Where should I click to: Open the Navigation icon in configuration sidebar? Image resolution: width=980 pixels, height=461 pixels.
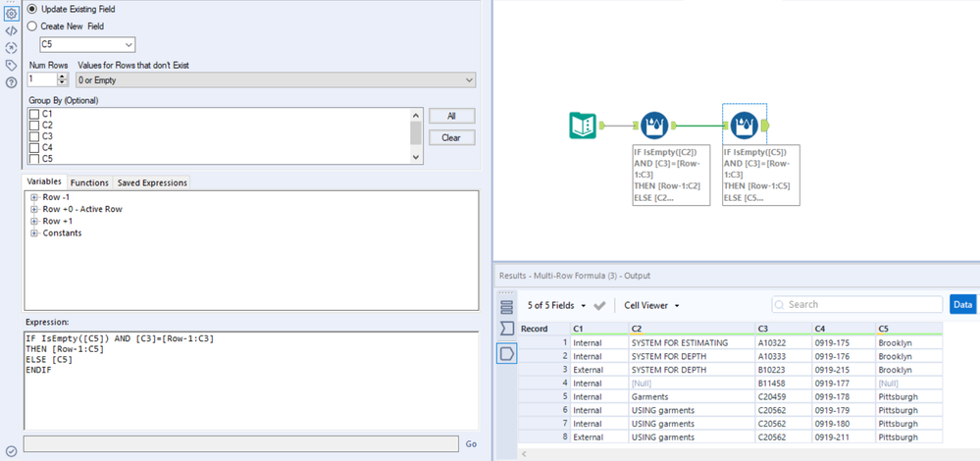coord(11,48)
